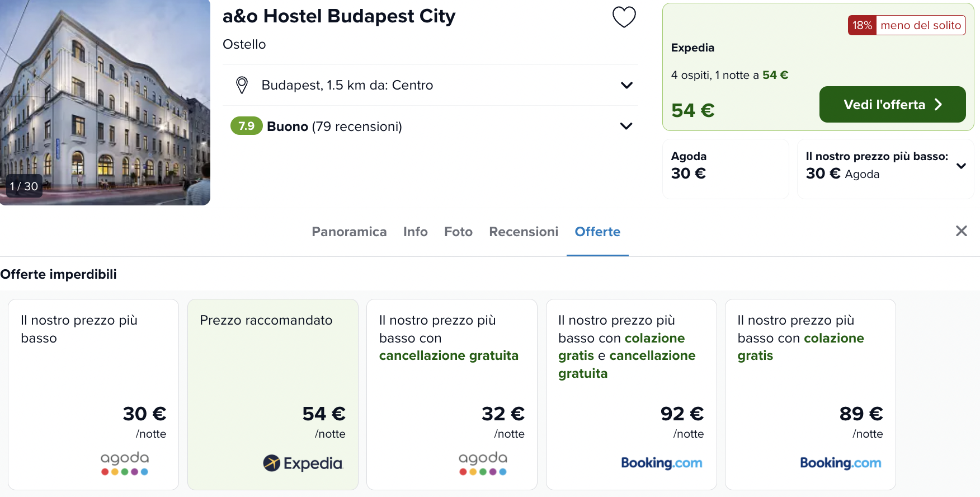Open the Info tab
Screen dimensions: 980x497
click(415, 232)
